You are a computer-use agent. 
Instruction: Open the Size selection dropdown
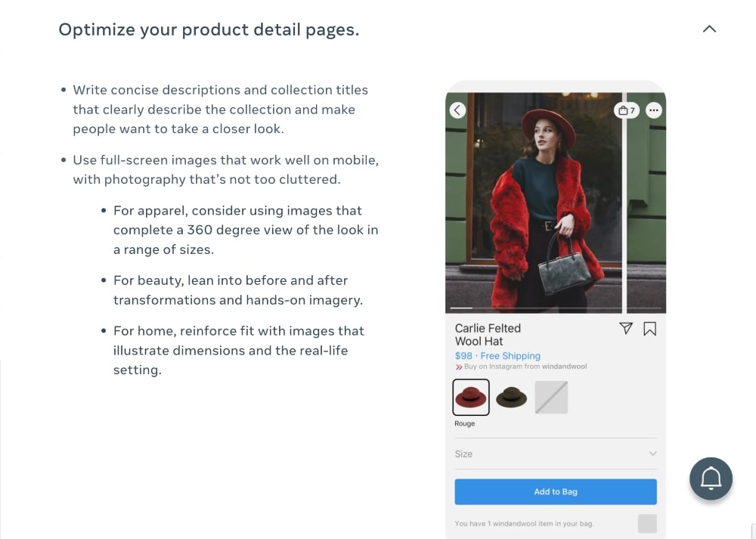(x=556, y=454)
